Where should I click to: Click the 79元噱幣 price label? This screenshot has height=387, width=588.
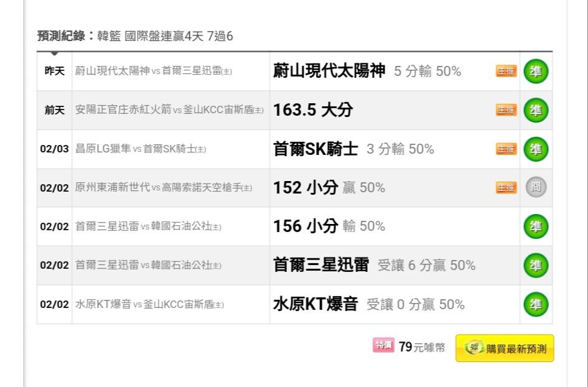point(422,347)
